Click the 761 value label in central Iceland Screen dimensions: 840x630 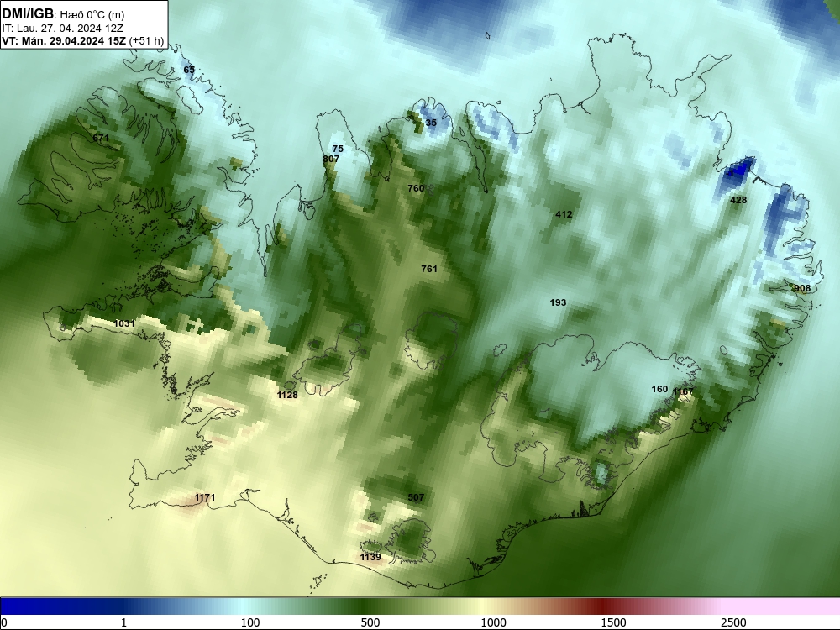coord(429,269)
